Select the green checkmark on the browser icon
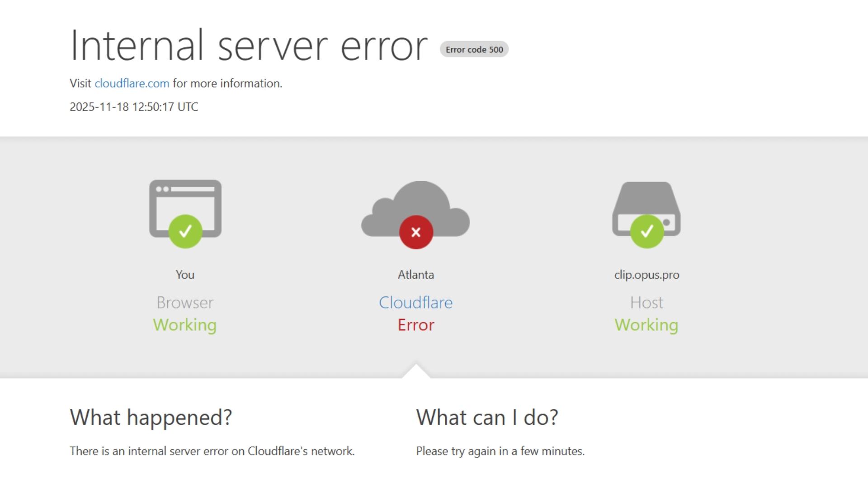This screenshot has width=868, height=488. point(185,231)
